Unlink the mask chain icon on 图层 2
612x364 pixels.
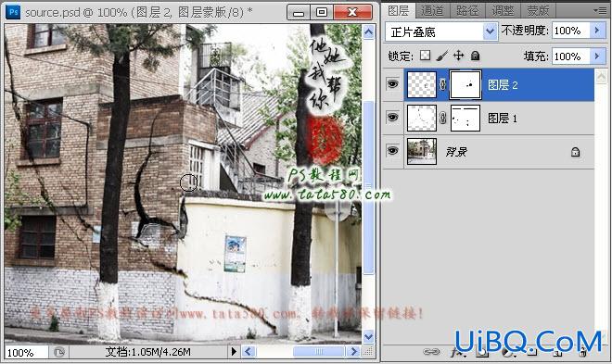(442, 84)
